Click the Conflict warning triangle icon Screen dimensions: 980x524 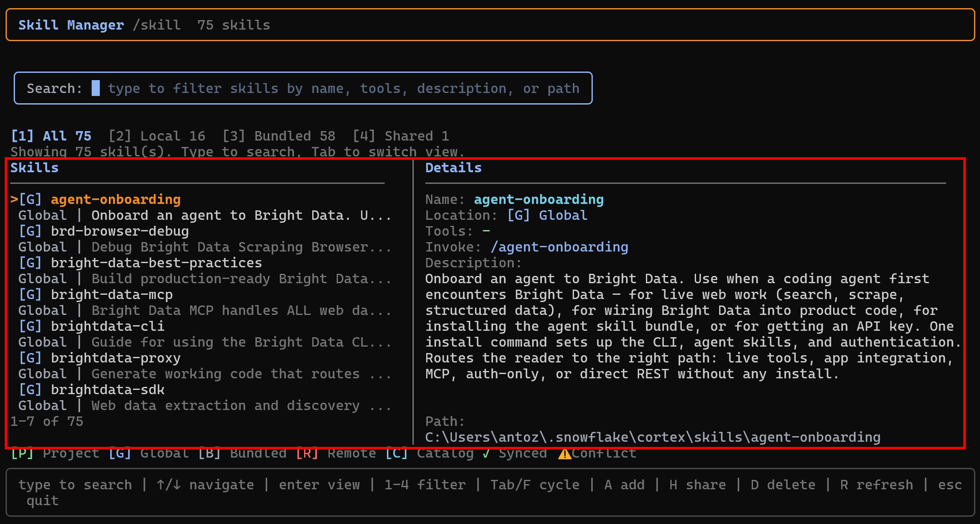tap(565, 453)
